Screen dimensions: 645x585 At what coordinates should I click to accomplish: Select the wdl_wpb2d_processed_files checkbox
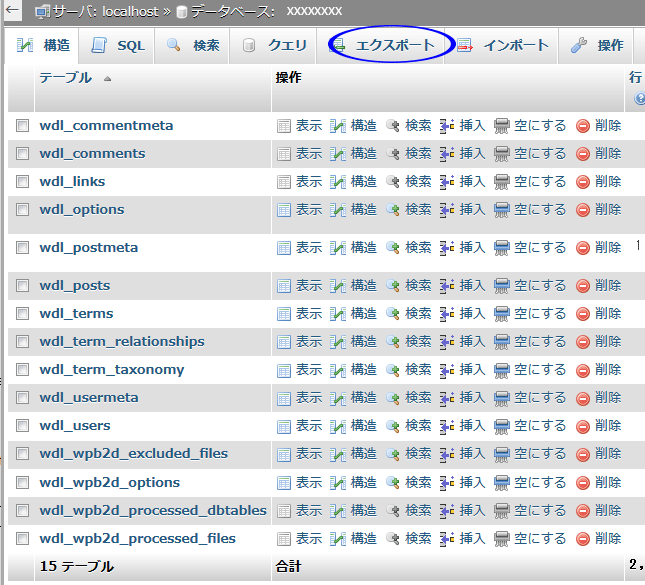point(23,539)
